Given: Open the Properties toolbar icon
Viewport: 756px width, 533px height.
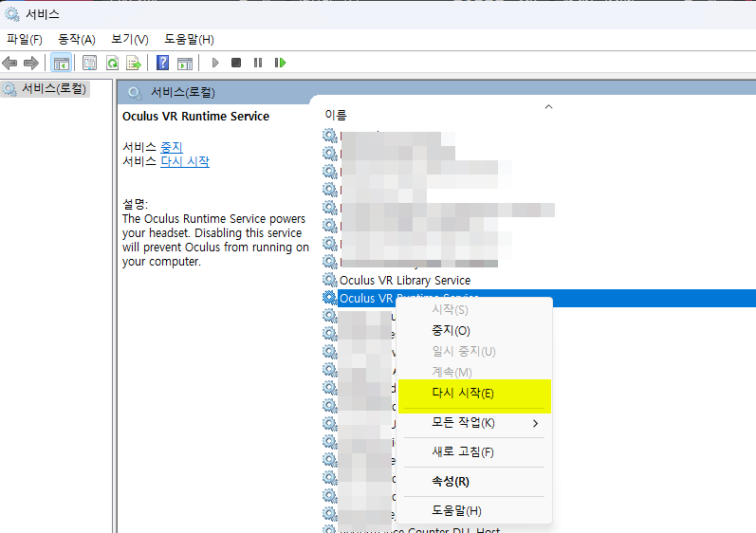Looking at the screenshot, I should (90, 63).
